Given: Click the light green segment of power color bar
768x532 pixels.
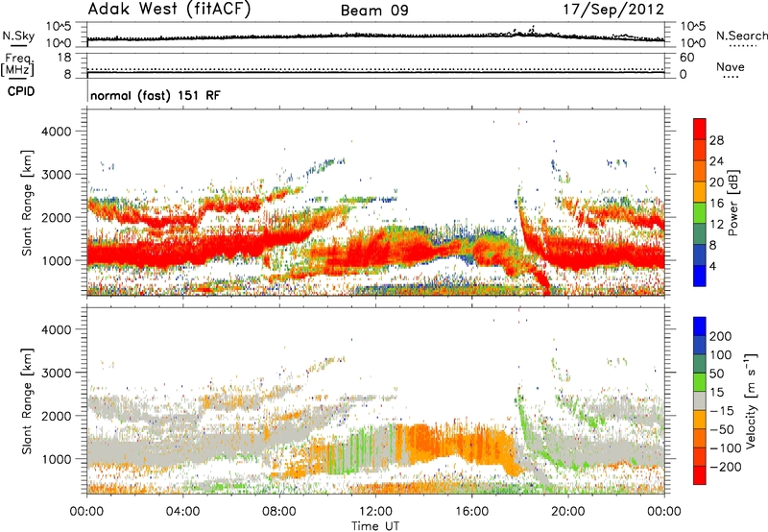Looking at the screenshot, I should point(700,212).
